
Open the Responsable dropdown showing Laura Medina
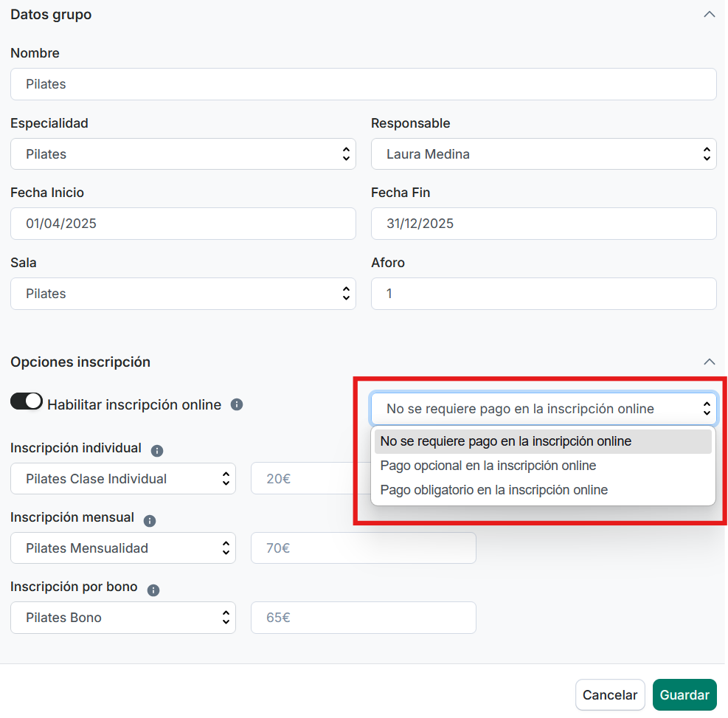(x=543, y=154)
